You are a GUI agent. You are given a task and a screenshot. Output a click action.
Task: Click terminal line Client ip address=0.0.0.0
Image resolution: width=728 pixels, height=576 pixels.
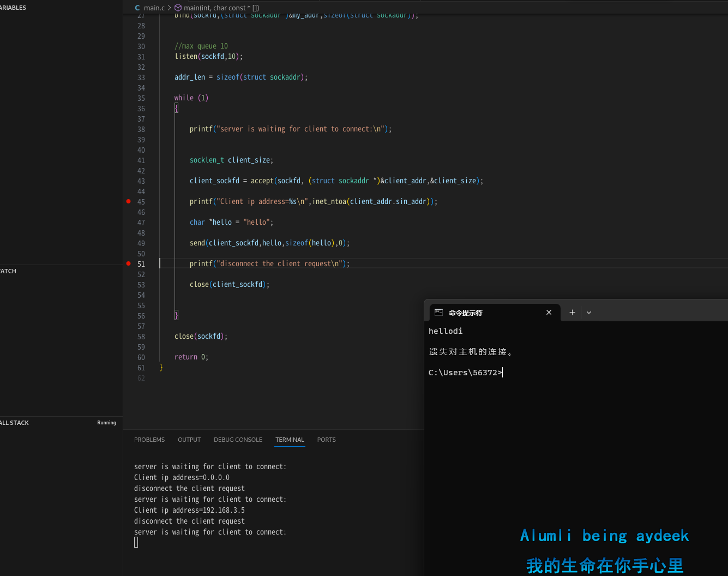point(182,477)
